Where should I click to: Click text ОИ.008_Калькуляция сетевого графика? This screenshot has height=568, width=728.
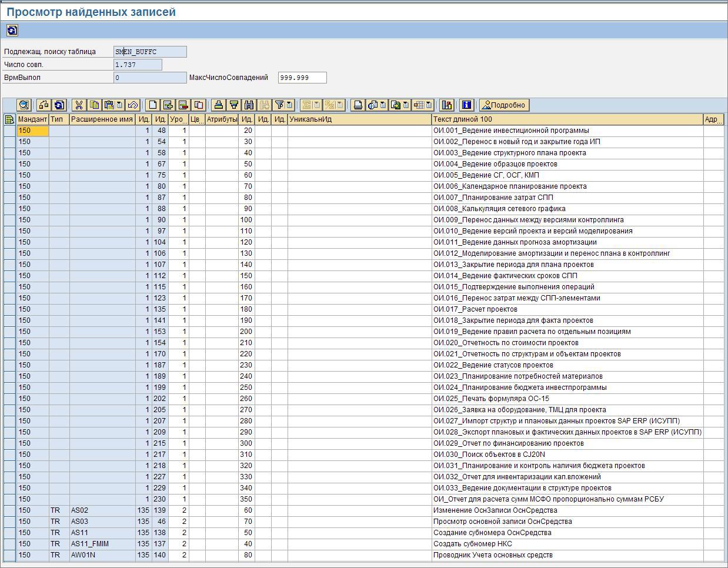pyautogui.click(x=499, y=209)
